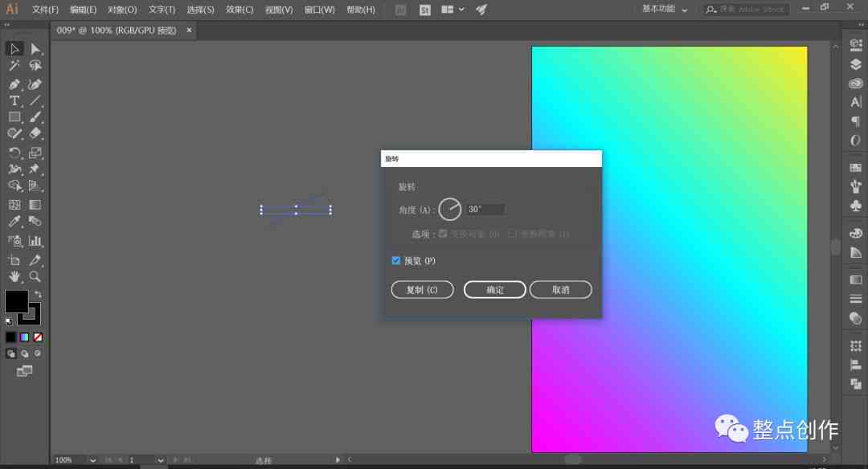Switch to Draw Inside mode
This screenshot has height=469, width=868.
pyautogui.click(x=38, y=353)
